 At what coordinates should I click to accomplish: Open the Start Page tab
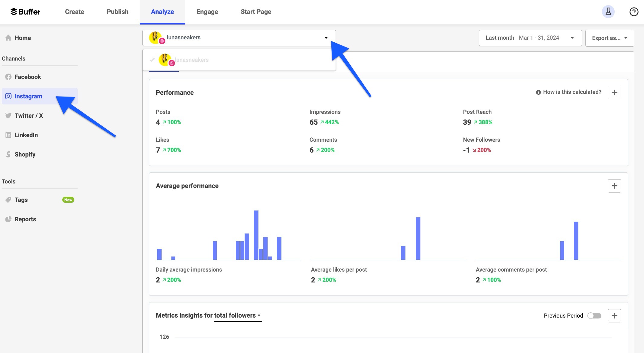[255, 12]
